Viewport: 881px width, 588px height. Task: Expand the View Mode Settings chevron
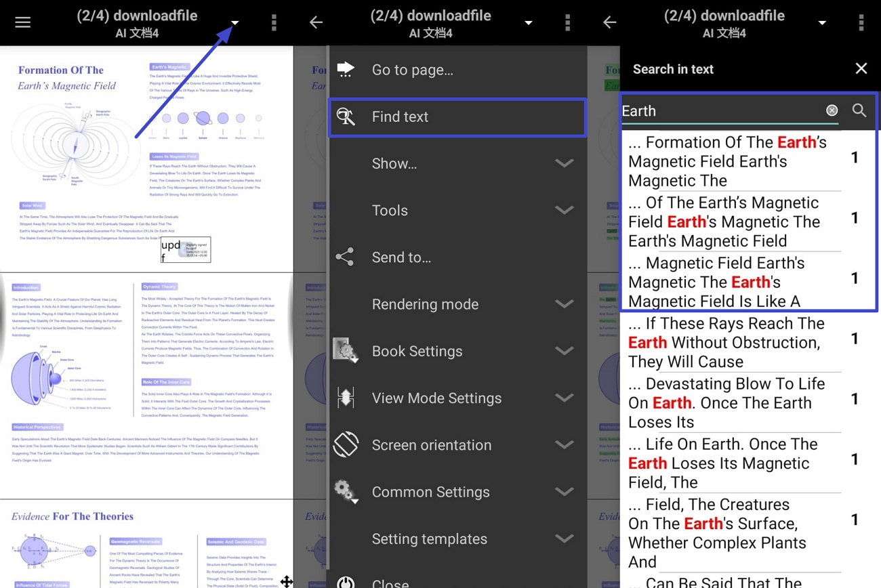click(565, 398)
